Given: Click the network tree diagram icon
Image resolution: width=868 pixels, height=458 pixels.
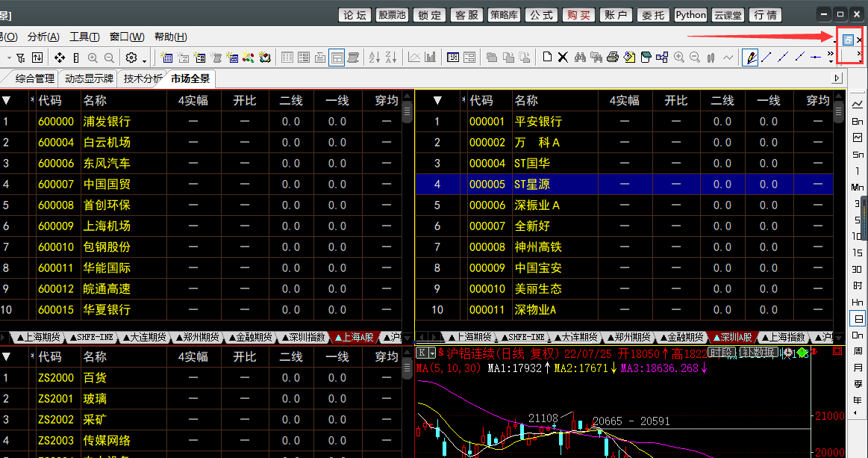Looking at the screenshot, I should click(x=662, y=57).
